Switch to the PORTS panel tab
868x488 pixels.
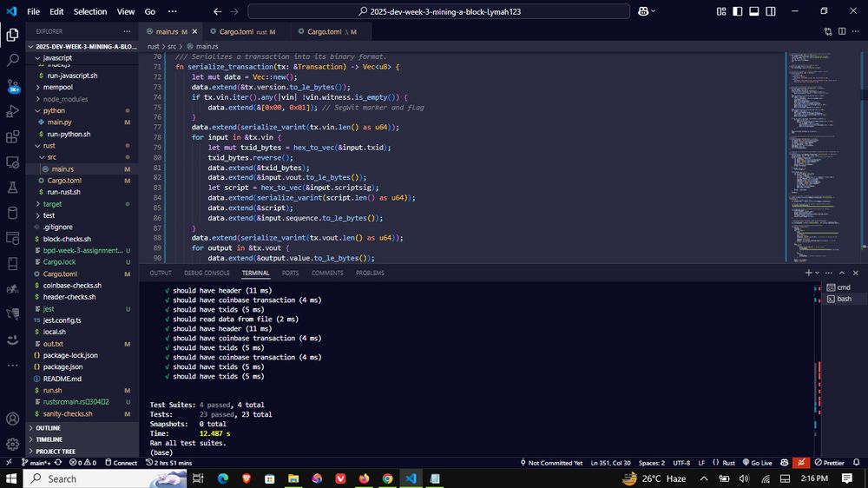pos(290,273)
